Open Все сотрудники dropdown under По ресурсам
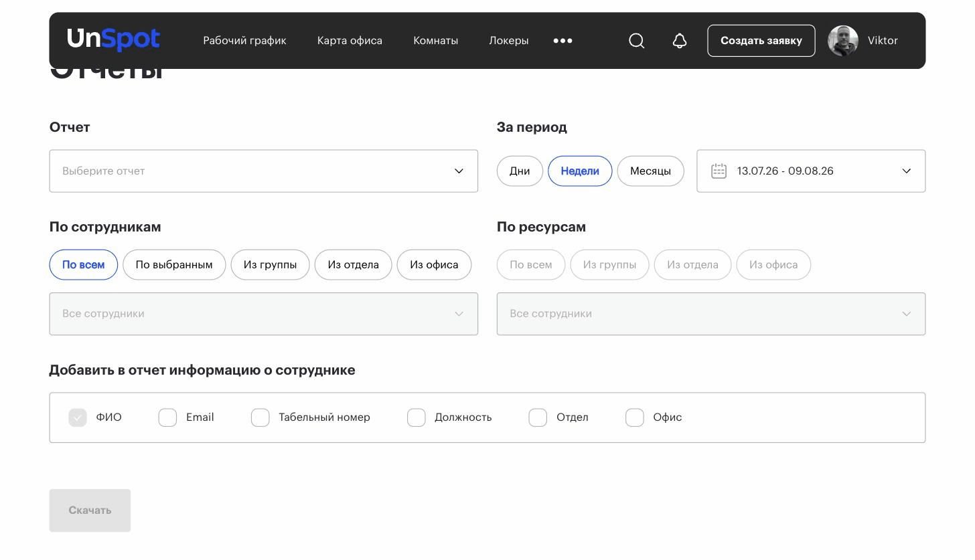The height and width of the screenshot is (560, 975). tap(710, 314)
